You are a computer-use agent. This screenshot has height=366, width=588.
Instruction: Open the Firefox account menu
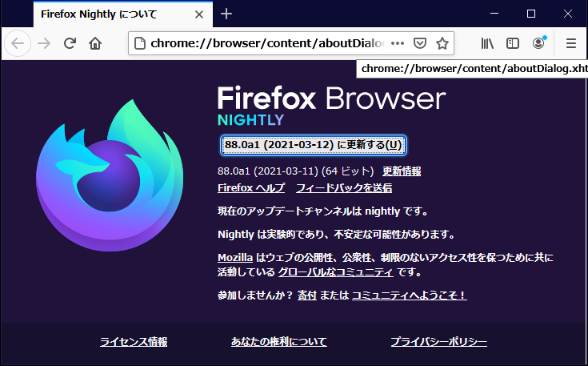tap(538, 43)
